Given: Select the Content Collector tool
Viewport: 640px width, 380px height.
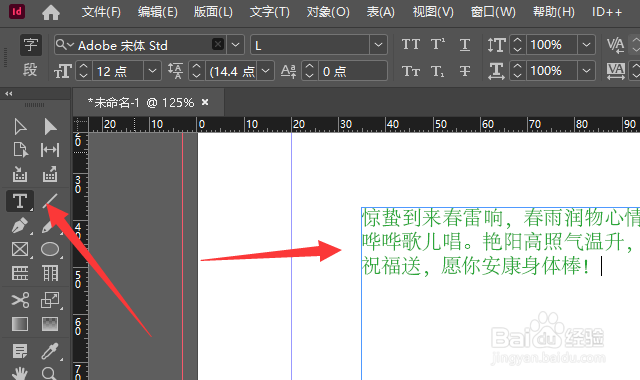Looking at the screenshot, I should 20,174.
